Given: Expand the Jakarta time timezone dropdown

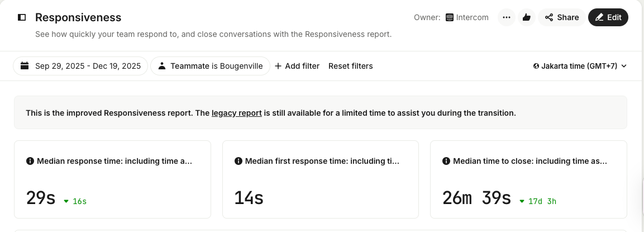Looking at the screenshot, I should click(580, 66).
